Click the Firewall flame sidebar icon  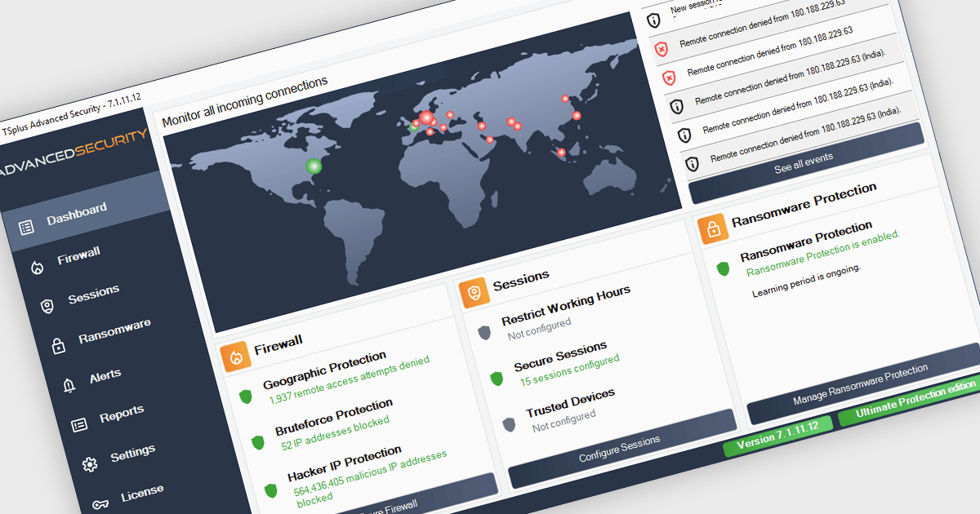pyautogui.click(x=38, y=267)
